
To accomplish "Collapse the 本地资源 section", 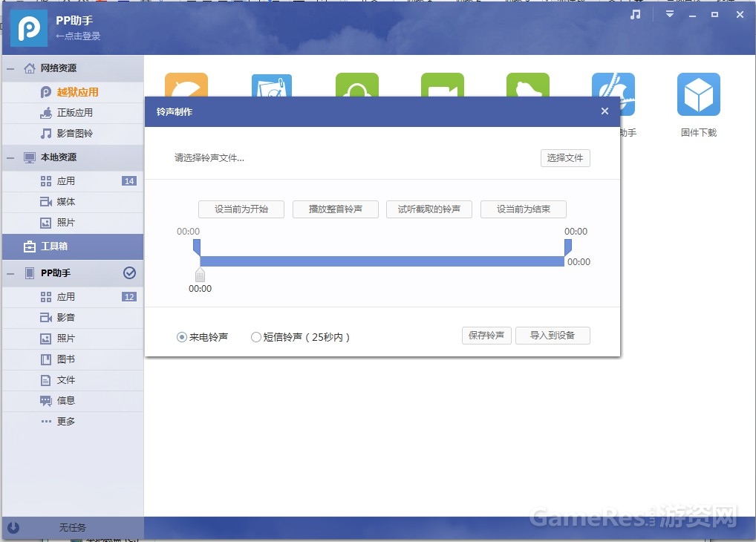I will (x=10, y=157).
